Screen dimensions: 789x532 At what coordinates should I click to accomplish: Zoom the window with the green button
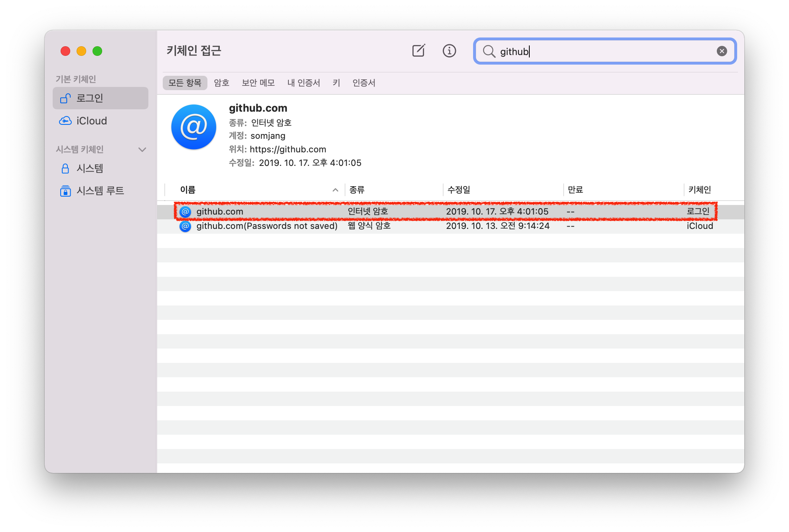[97, 51]
